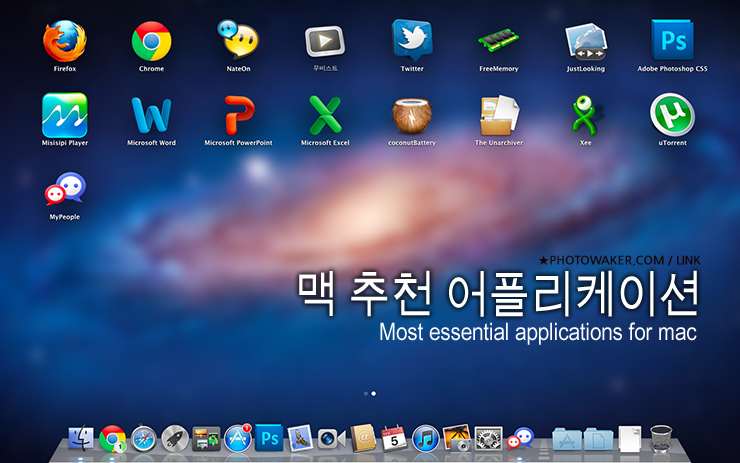Open Microsoft Word

coord(151,115)
